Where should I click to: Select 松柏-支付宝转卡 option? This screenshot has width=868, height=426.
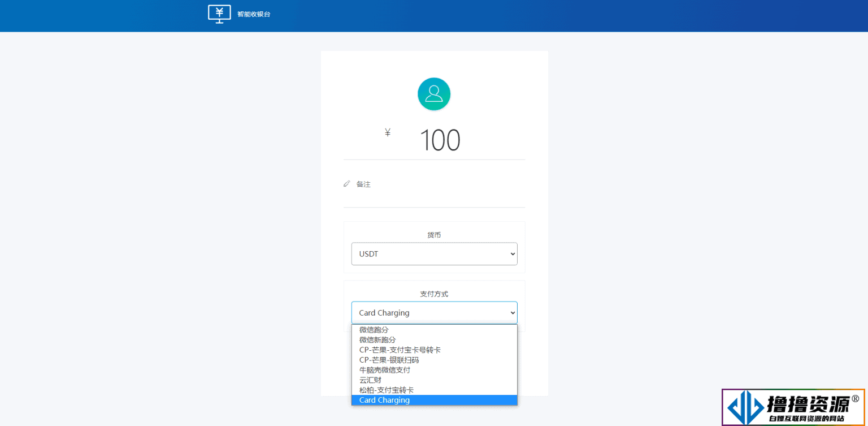coord(434,390)
